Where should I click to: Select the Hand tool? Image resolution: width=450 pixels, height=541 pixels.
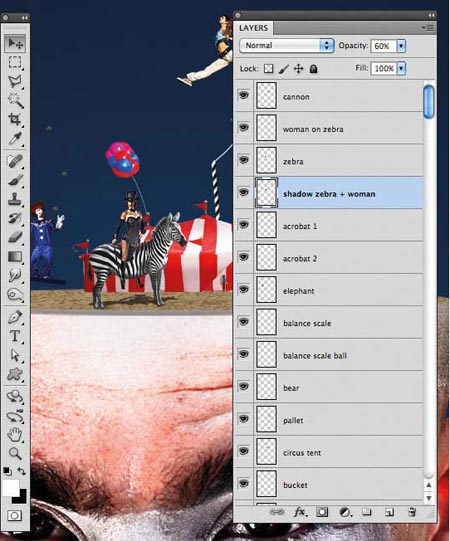(x=15, y=434)
